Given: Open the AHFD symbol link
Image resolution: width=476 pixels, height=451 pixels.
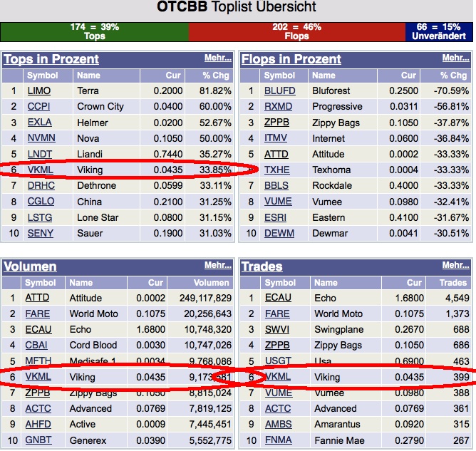Looking at the screenshot, I should click(38, 424).
